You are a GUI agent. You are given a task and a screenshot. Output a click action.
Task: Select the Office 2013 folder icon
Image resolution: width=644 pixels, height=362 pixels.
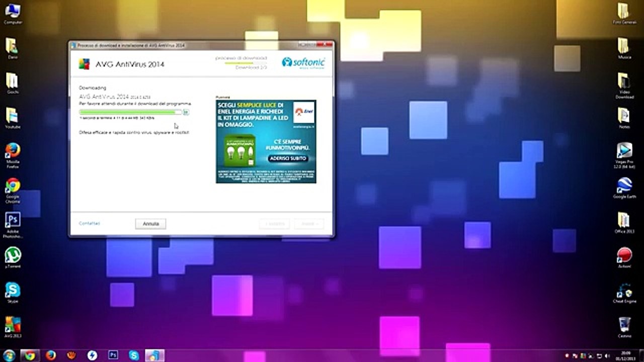point(624,222)
